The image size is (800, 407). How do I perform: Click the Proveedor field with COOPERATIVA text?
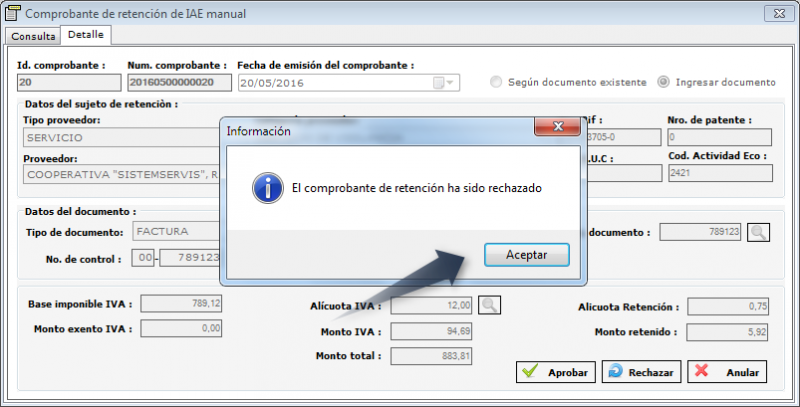click(x=121, y=174)
